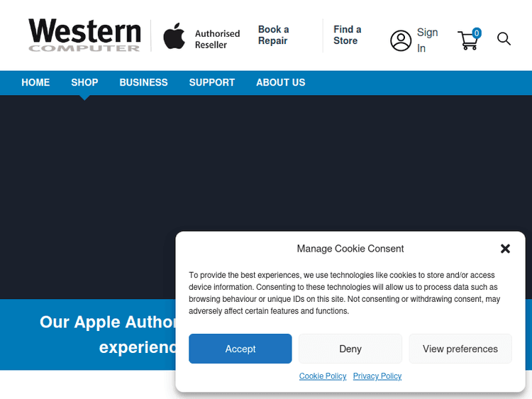Select HOME in the navigation bar
The image size is (532, 399).
(x=35, y=83)
